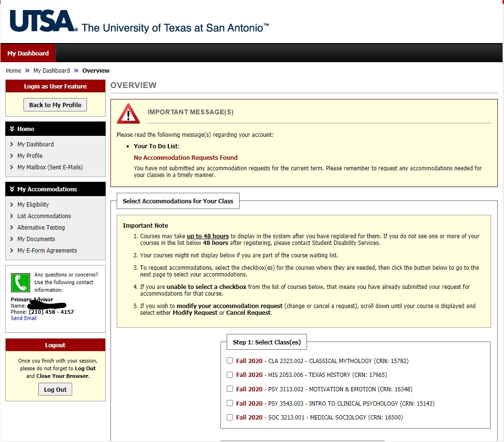Viewport: 504px width, 442px height.
Task: Open the Send Email link
Action: 23,318
